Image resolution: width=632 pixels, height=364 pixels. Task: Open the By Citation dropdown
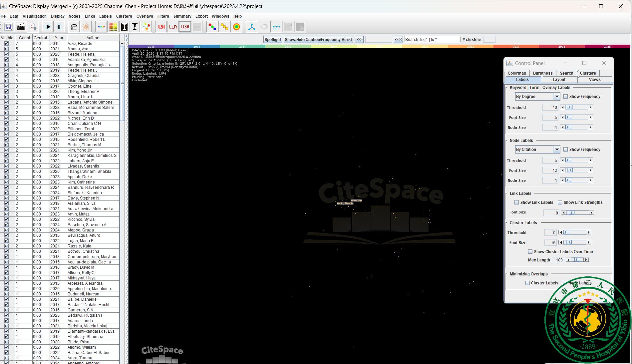pos(556,150)
